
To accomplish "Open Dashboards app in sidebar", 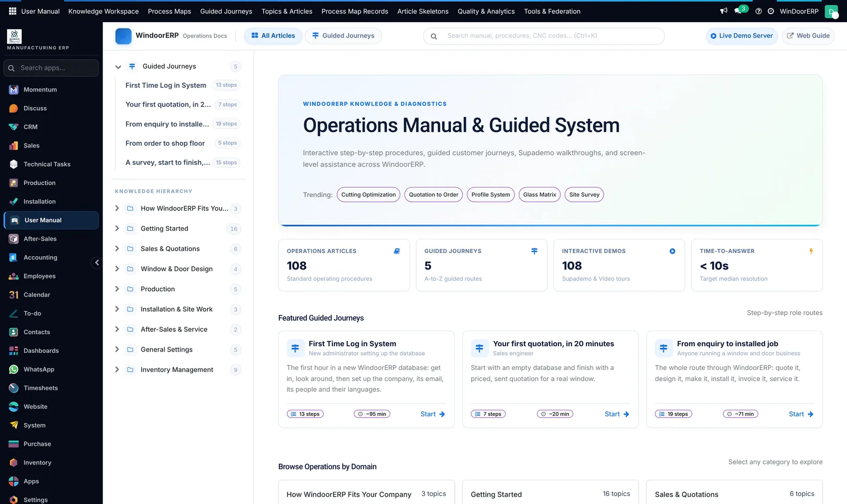I will click(51, 350).
